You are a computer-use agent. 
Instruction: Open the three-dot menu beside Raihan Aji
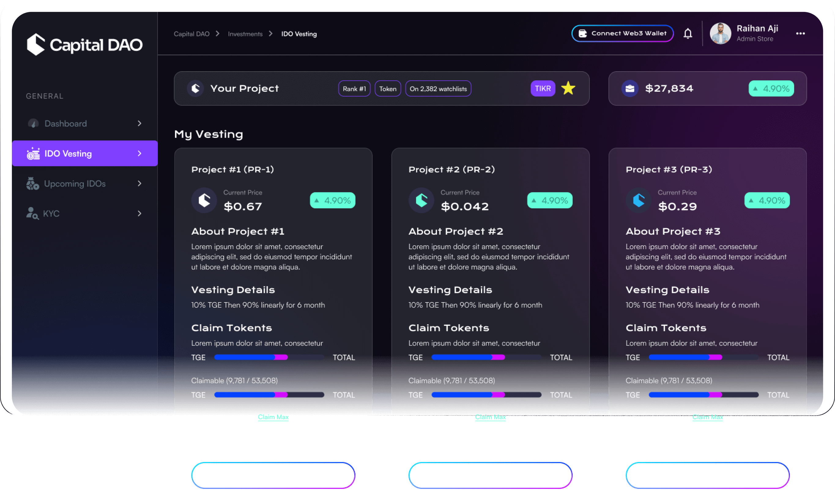click(800, 34)
